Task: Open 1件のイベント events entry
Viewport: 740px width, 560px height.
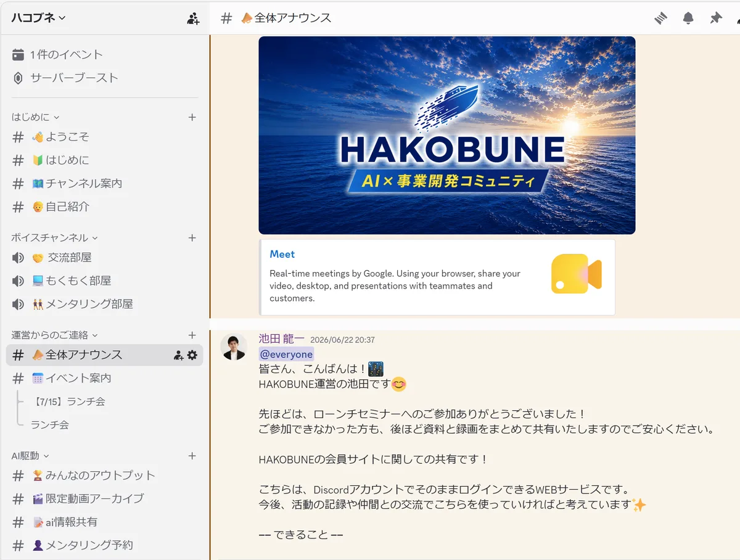Action: [x=105, y=54]
